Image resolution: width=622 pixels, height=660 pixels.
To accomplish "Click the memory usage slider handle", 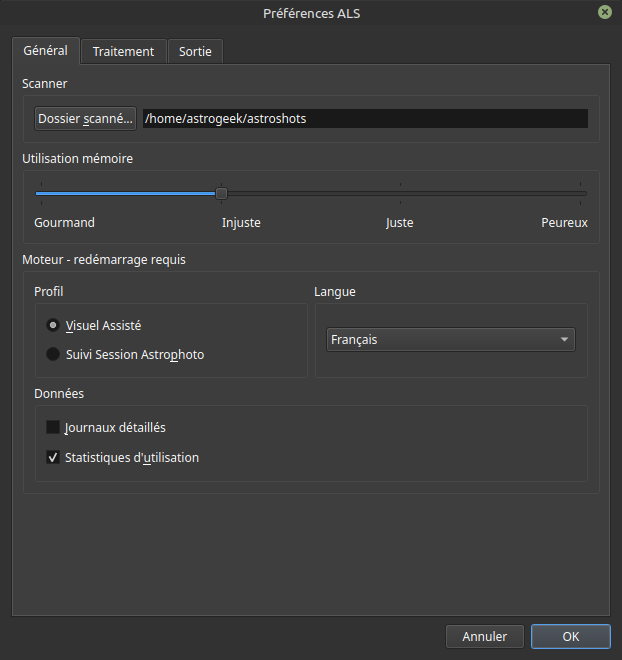I will 221,193.
